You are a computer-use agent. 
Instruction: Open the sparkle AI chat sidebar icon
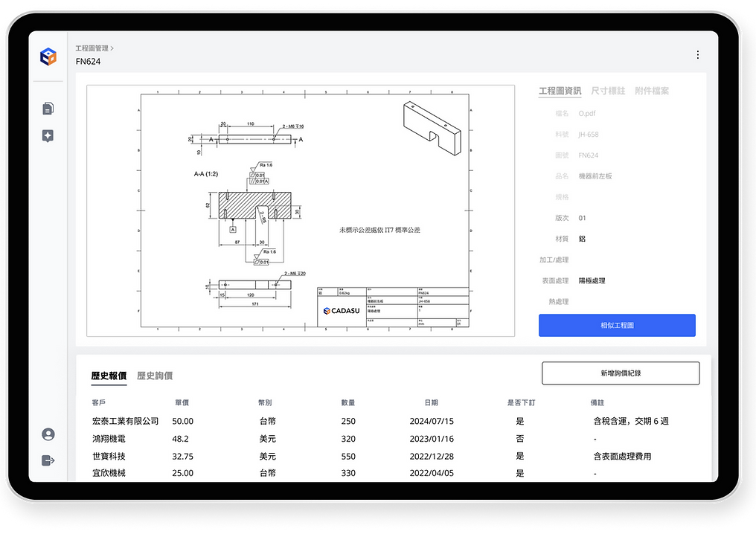(48, 136)
